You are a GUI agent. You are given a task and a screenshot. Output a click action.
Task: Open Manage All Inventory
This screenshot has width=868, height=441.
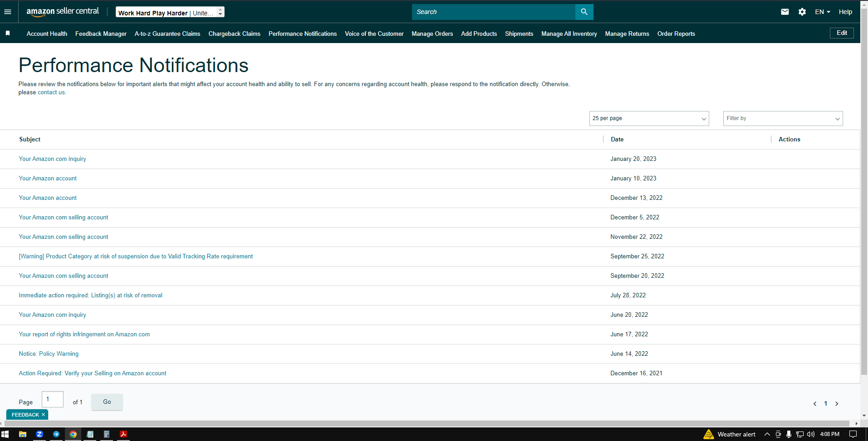tap(569, 34)
